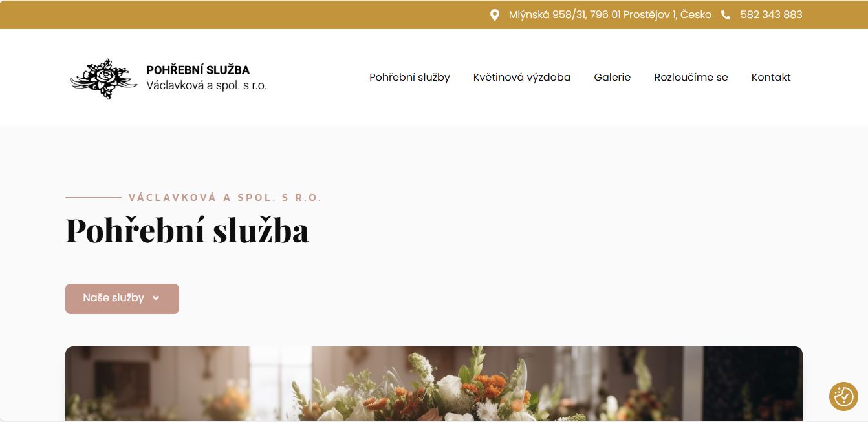Click Václavková a spol. s r.o. under logo
This screenshot has height=422, width=868.
[x=206, y=85]
